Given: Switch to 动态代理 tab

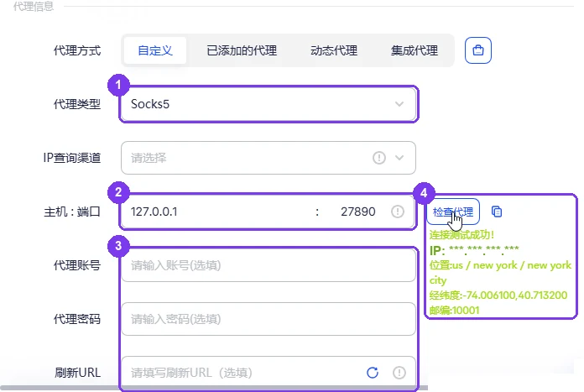Looking at the screenshot, I should click(x=334, y=50).
